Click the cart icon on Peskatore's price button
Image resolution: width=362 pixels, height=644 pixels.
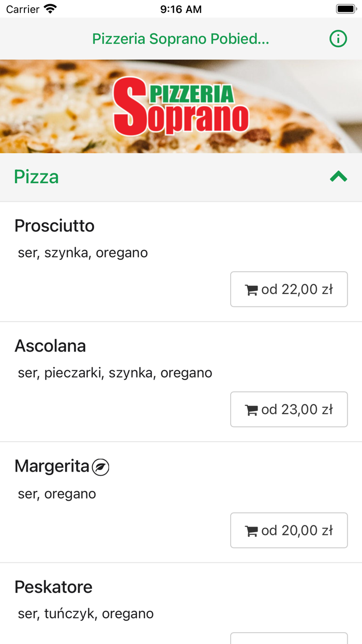(252, 642)
